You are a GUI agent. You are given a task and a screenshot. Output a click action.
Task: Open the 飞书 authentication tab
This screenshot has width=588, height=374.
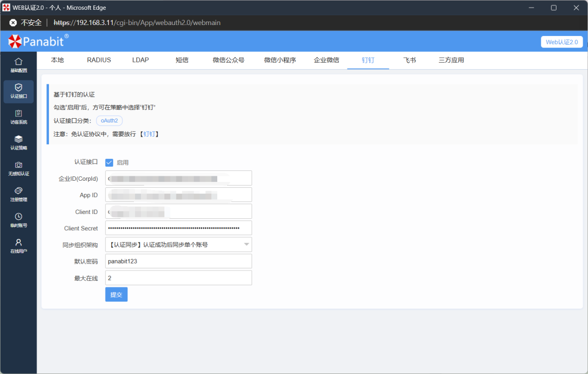click(409, 60)
